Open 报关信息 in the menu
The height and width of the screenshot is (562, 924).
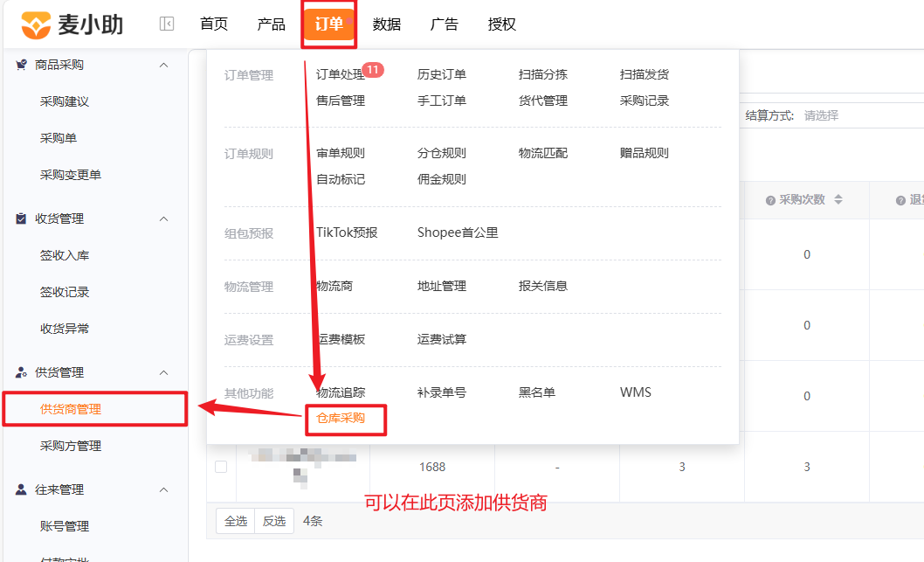[x=542, y=286]
